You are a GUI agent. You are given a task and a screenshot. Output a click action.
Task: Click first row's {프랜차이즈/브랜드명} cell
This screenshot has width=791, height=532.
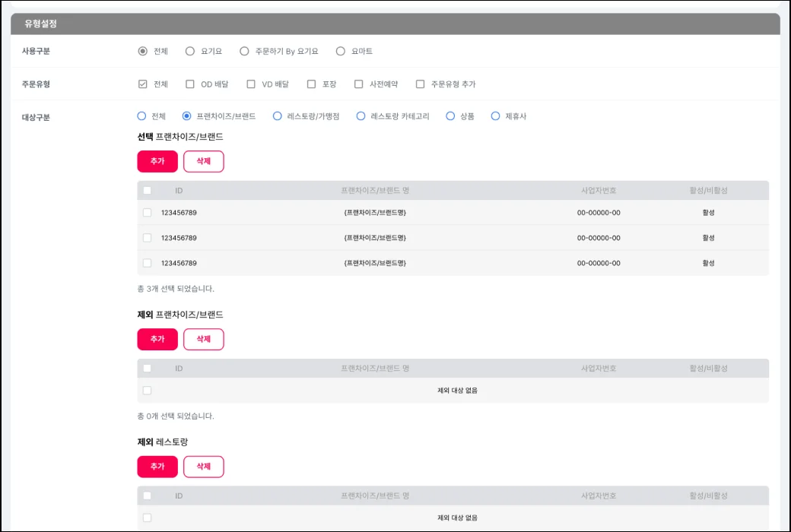pos(375,212)
